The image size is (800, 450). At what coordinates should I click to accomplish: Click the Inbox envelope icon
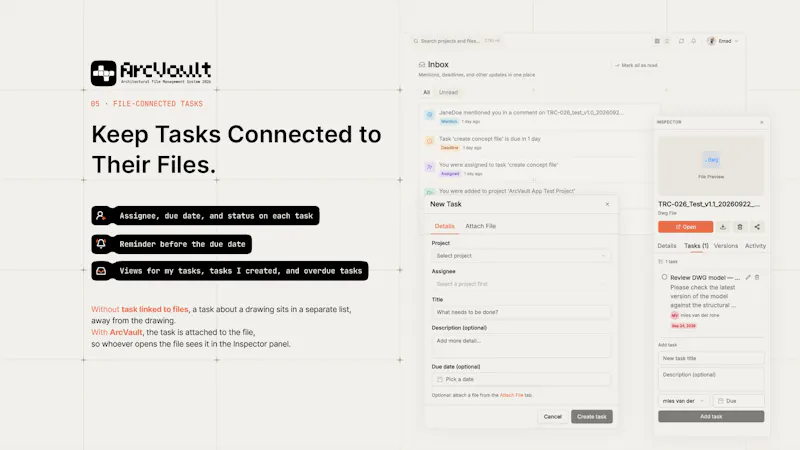pos(422,65)
